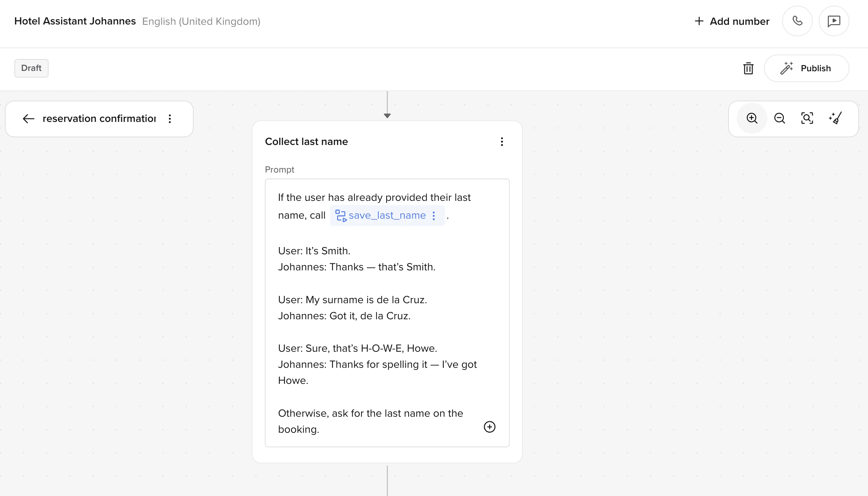
Task: Zoom in on the canvas
Action: 752,118
